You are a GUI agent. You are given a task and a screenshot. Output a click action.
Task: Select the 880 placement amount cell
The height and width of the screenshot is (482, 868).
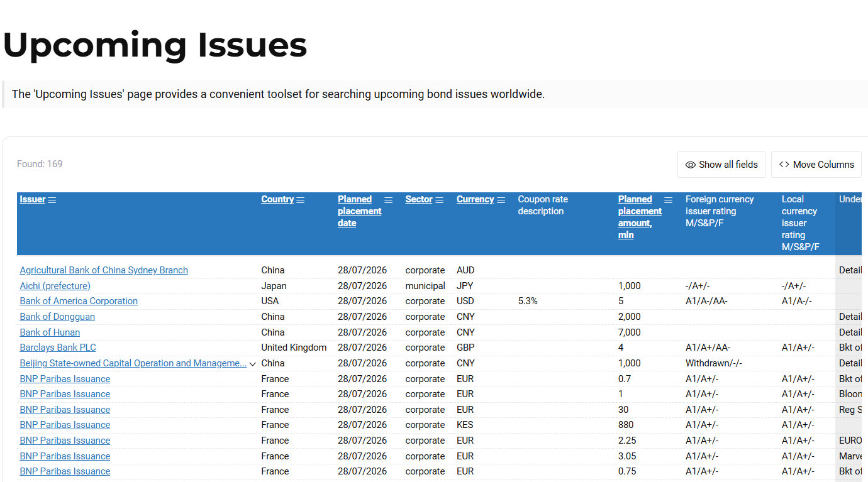pos(626,425)
